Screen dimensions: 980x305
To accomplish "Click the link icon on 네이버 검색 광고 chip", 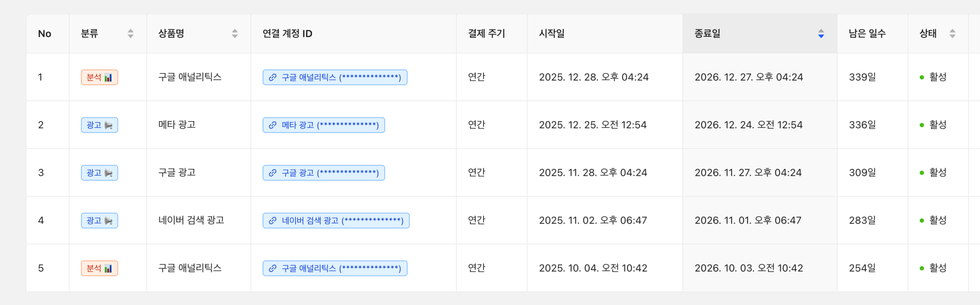I will (x=272, y=221).
